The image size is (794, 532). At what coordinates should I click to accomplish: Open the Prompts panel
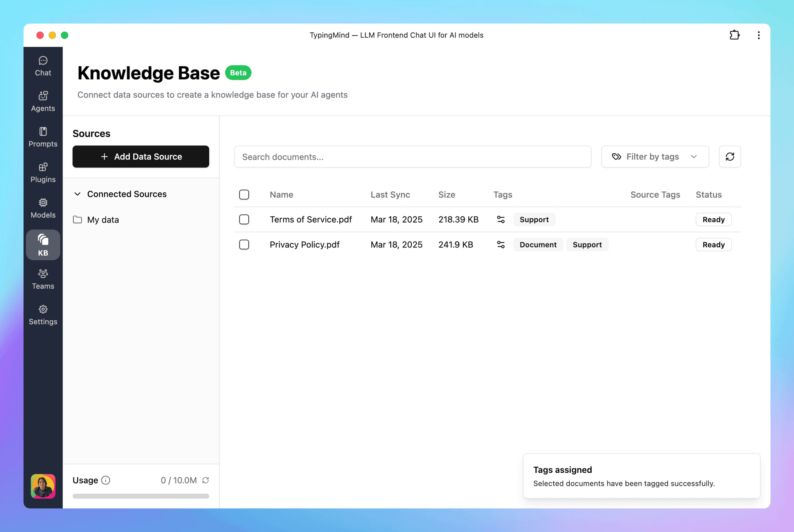[x=43, y=137]
